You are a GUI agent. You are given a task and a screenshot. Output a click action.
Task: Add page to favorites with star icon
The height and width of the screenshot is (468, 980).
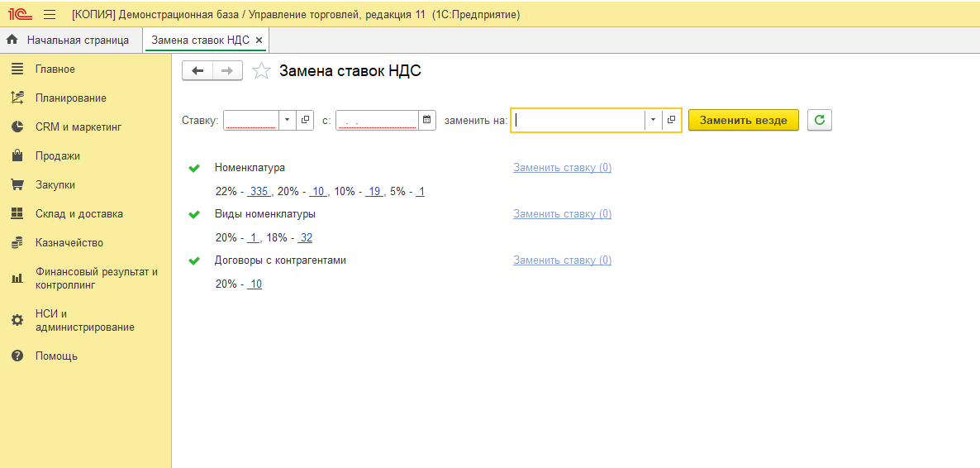pyautogui.click(x=261, y=71)
